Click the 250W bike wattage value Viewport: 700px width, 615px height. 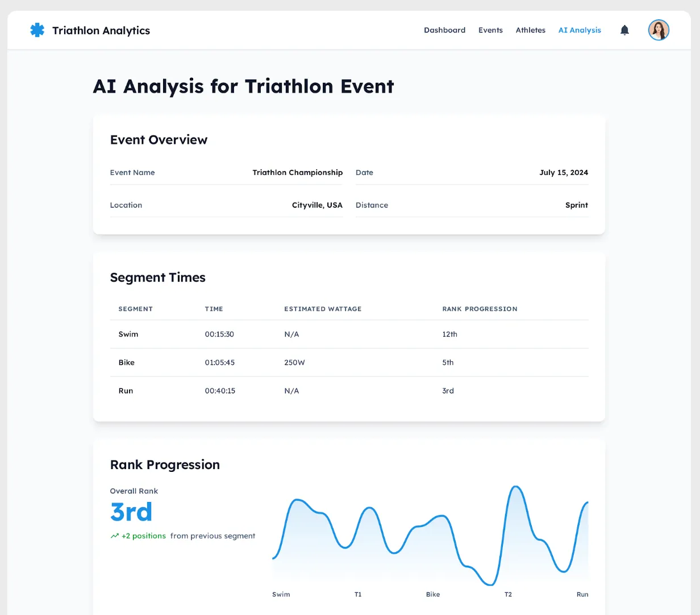click(x=294, y=363)
